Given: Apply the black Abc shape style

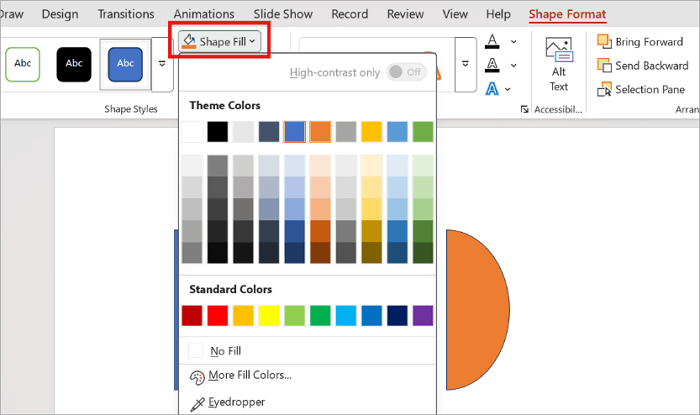Looking at the screenshot, I should pos(74,64).
